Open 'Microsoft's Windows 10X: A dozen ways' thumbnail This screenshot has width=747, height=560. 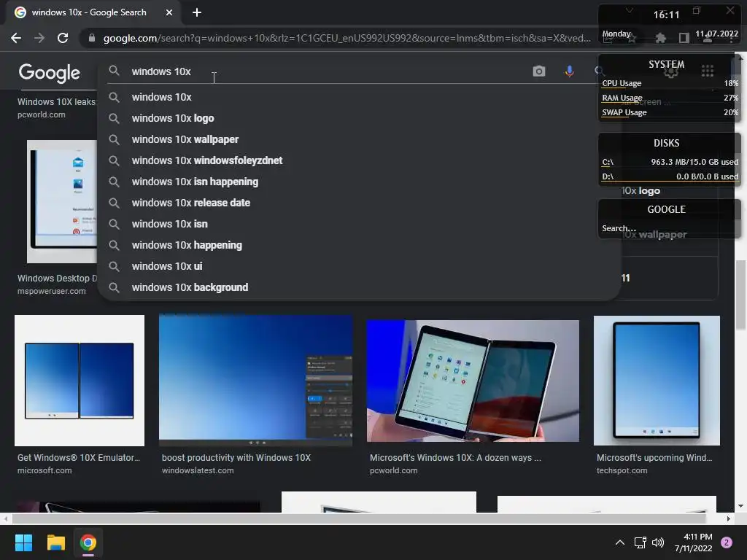pyautogui.click(x=473, y=381)
